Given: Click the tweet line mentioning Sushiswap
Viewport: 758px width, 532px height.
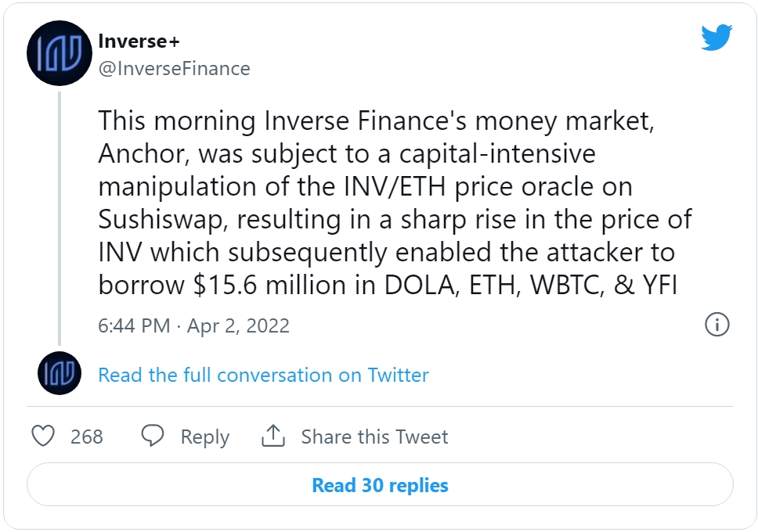Looking at the screenshot, I should [x=395, y=219].
